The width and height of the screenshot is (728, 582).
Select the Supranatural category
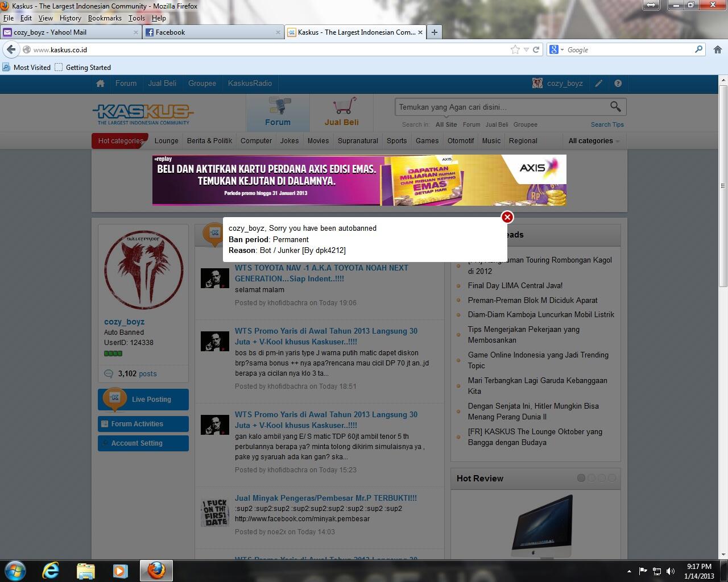pos(358,141)
